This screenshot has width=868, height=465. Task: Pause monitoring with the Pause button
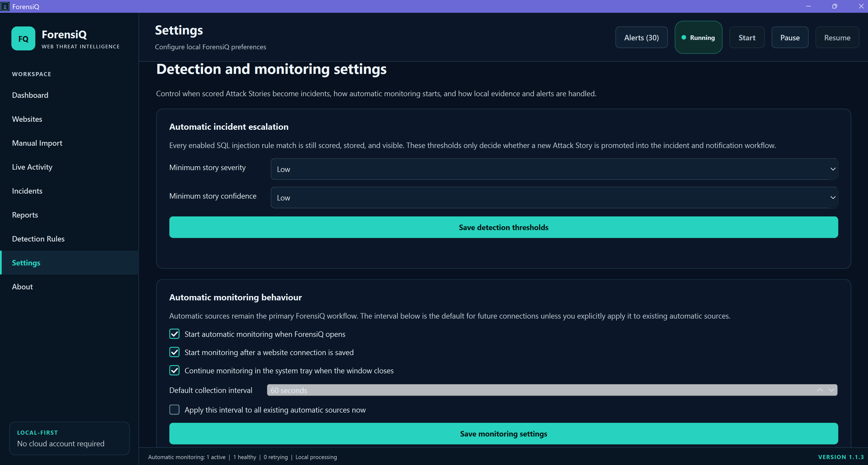[x=790, y=37]
